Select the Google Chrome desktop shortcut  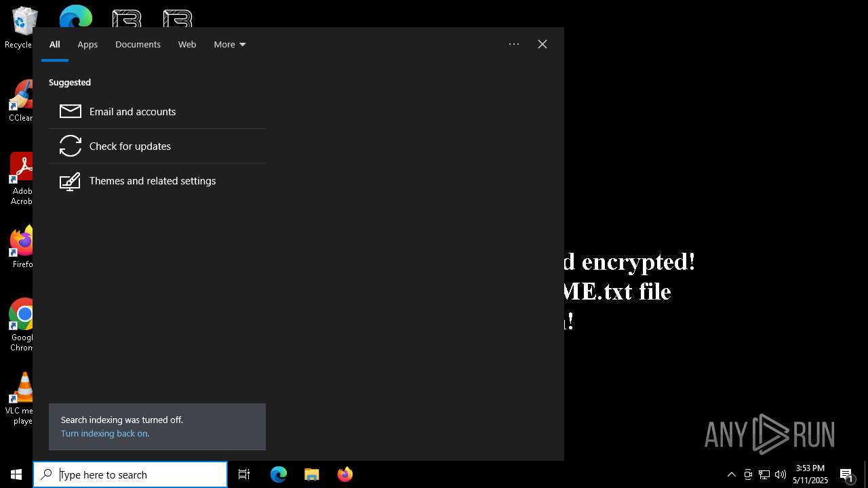tap(22, 325)
